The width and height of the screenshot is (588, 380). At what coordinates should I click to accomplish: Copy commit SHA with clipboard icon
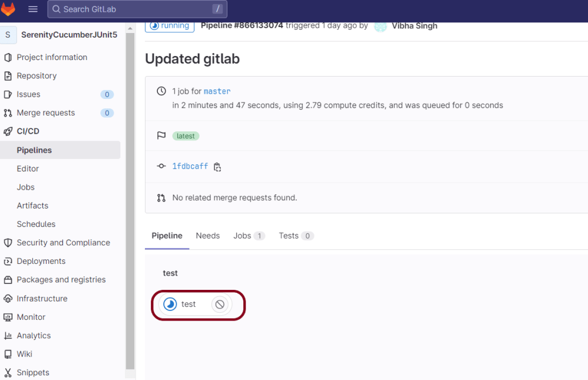click(x=217, y=167)
